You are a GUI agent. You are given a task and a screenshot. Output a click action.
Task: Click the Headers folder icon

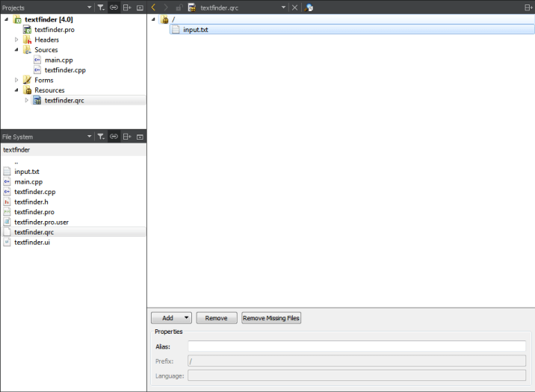(28, 40)
